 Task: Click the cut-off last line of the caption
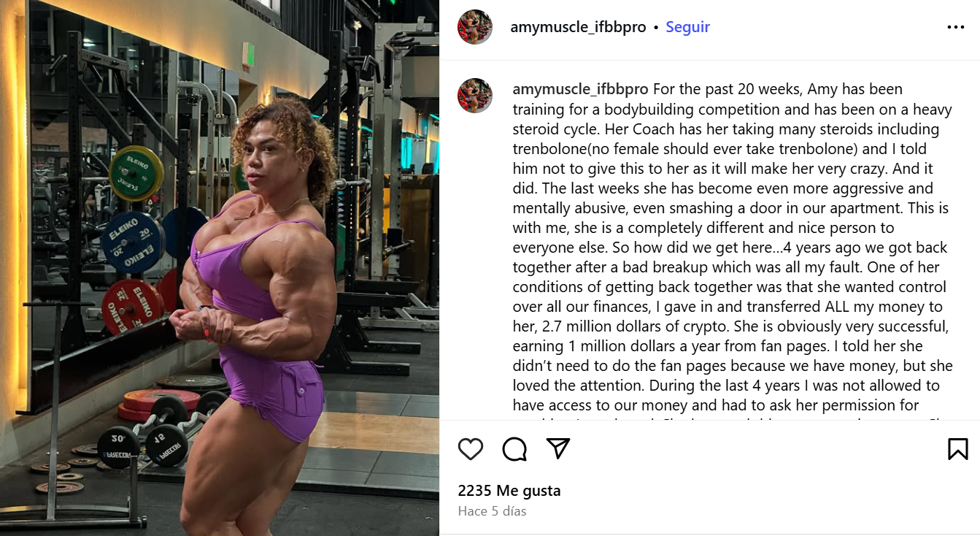click(x=732, y=421)
